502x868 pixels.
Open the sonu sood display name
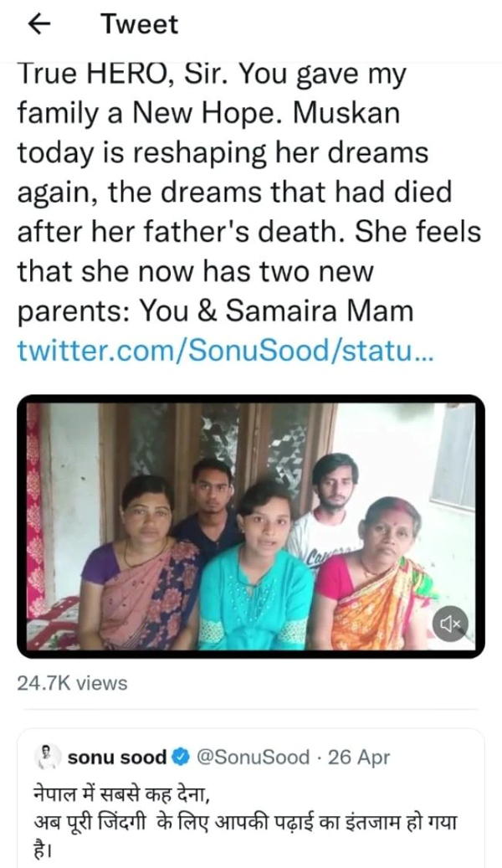[x=116, y=758]
